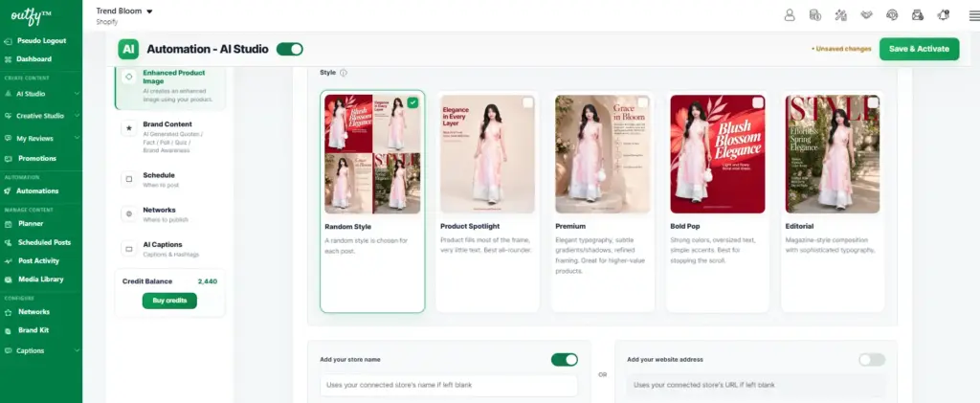980x403 pixels.
Task: Open Planner in the sidebar
Action: tap(31, 224)
